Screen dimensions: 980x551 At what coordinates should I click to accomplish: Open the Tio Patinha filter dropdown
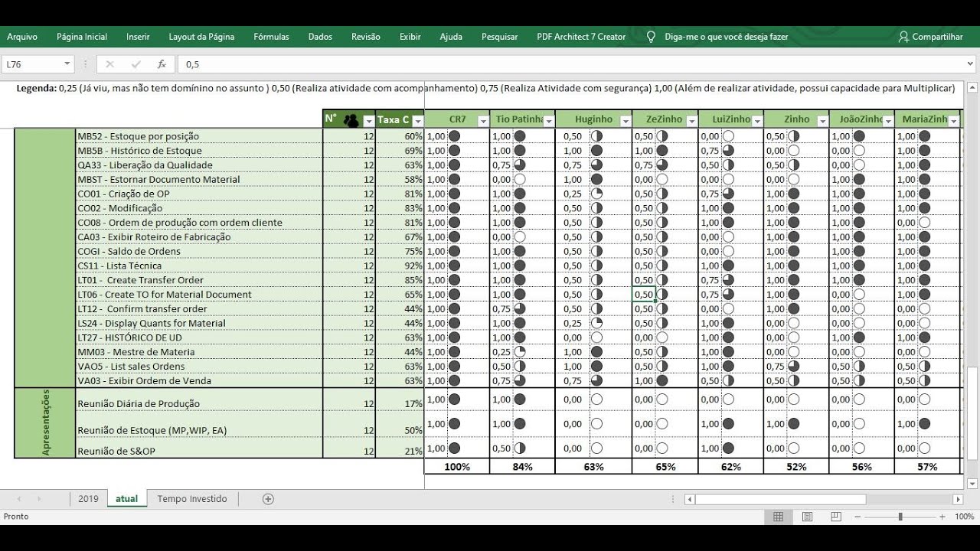pyautogui.click(x=548, y=121)
